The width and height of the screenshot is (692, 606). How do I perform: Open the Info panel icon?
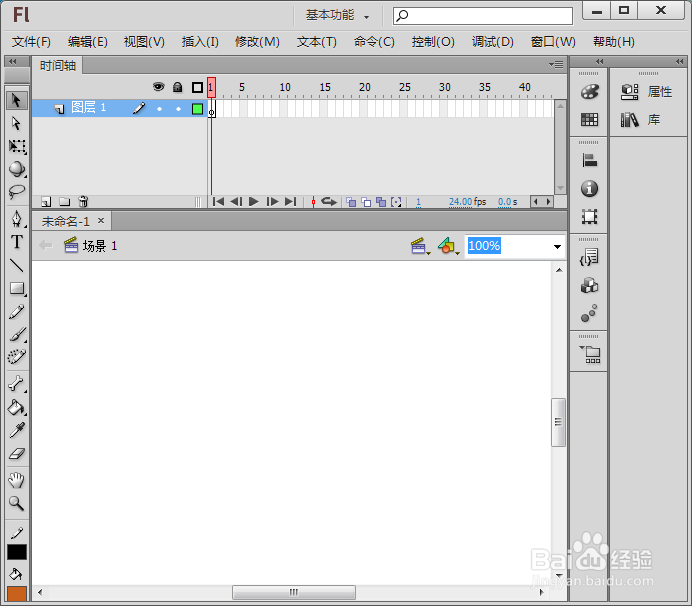click(x=589, y=189)
